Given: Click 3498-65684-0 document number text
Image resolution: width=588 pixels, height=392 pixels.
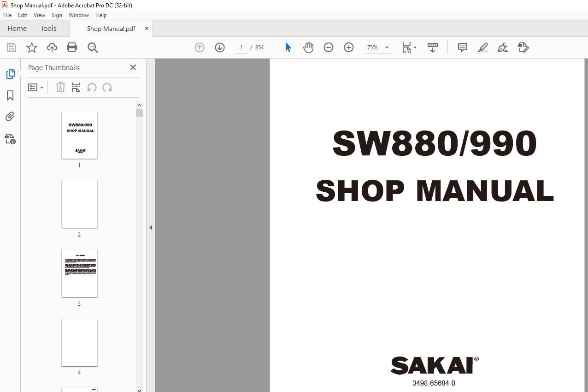Looking at the screenshot, I should tap(434, 383).
